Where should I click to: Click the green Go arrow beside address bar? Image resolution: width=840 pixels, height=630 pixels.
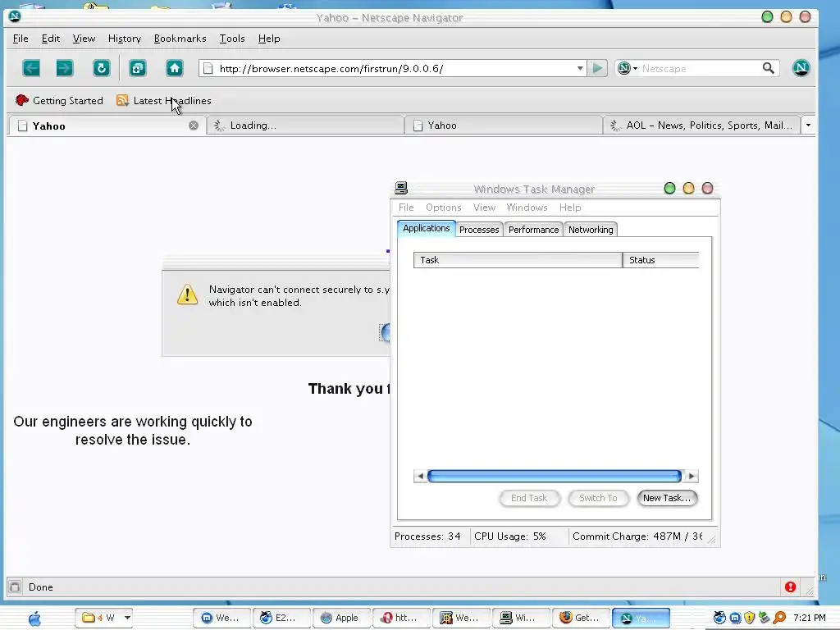[597, 68]
